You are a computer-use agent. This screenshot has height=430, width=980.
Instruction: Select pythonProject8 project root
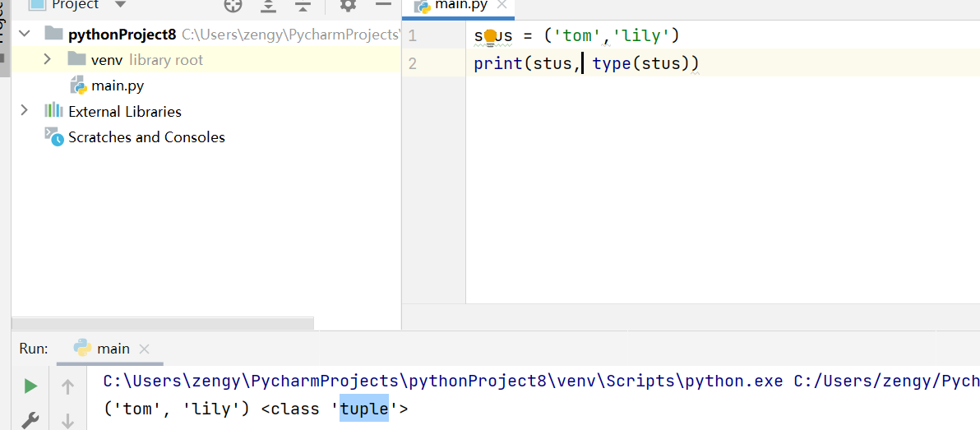coord(122,35)
